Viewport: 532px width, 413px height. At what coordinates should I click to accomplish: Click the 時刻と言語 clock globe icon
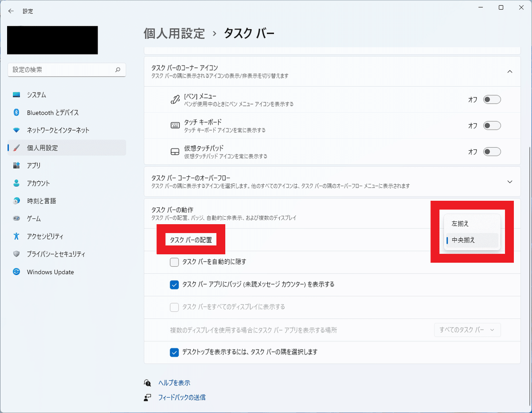point(16,201)
